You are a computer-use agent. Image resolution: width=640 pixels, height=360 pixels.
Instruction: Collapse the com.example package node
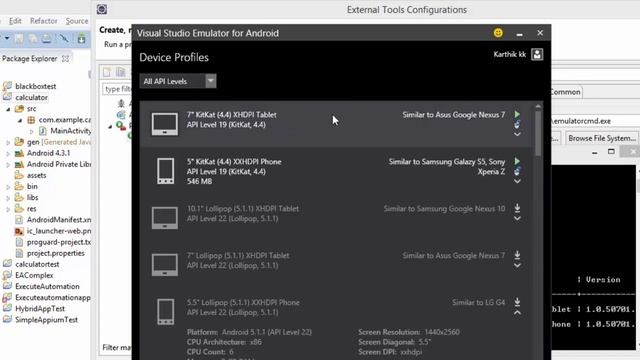20,120
